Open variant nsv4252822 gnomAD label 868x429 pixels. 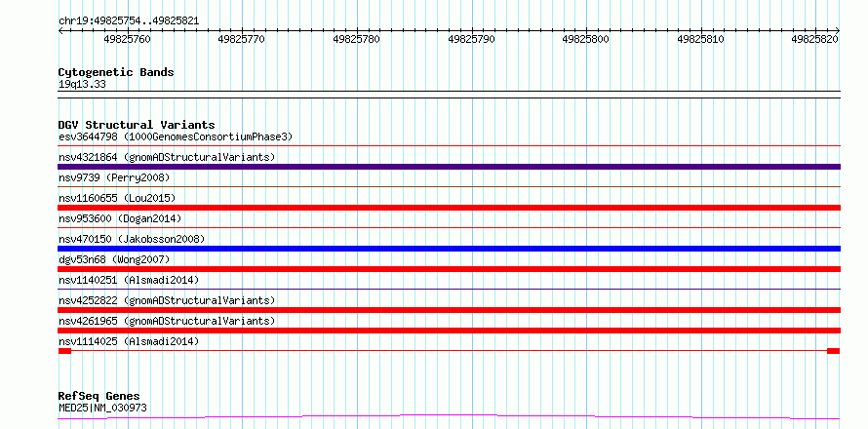(167, 300)
